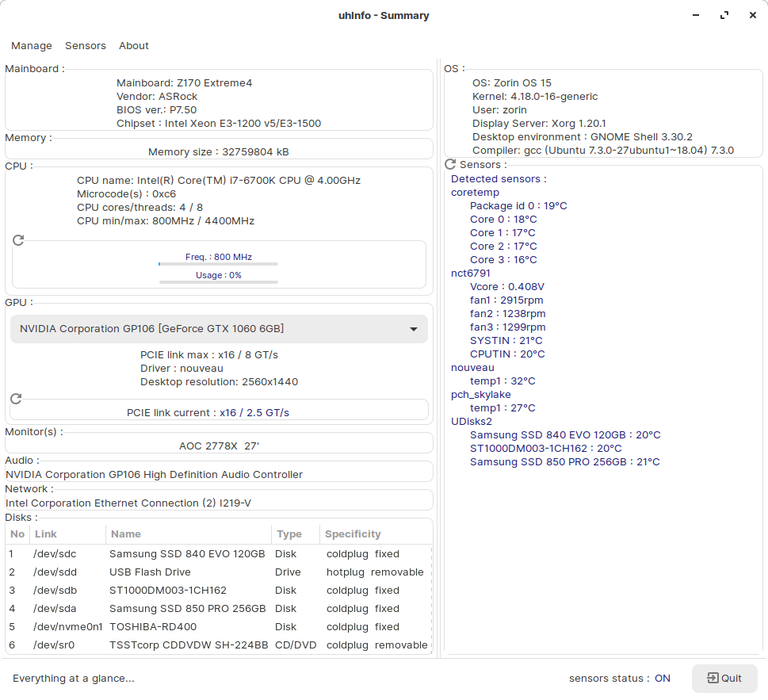This screenshot has width=768, height=700.
Task: Click the 'Intel Corporation Ethernet Connection (2) I219-V' entry
Action: pos(128,503)
